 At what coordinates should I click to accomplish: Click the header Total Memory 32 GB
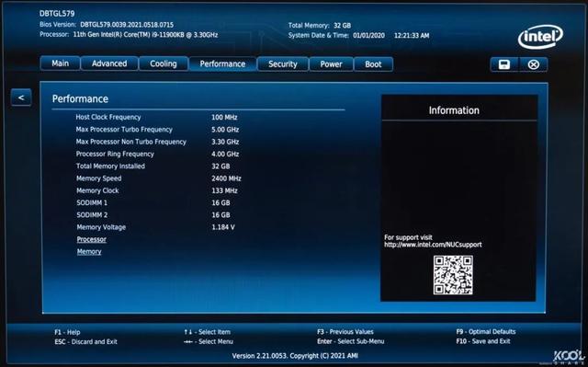pyautogui.click(x=320, y=26)
